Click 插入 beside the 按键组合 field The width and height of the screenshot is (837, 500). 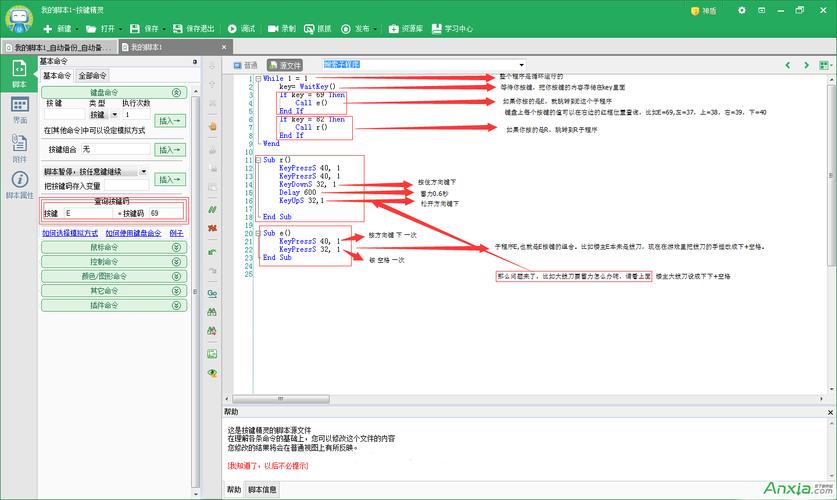(170, 150)
